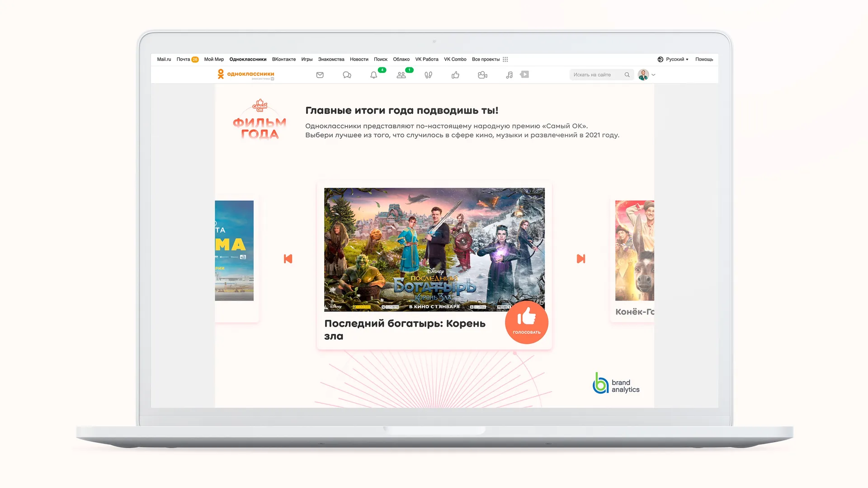Open the all projects grid icon

coord(505,59)
